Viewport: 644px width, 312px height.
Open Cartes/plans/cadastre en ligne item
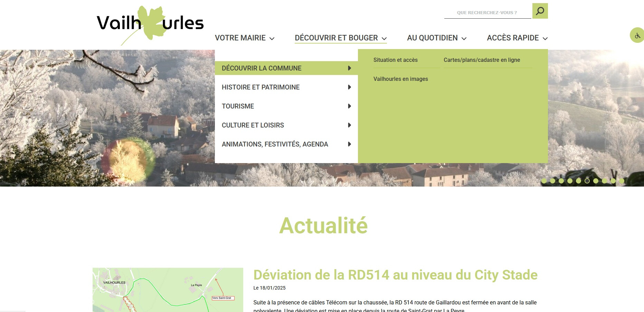(482, 60)
